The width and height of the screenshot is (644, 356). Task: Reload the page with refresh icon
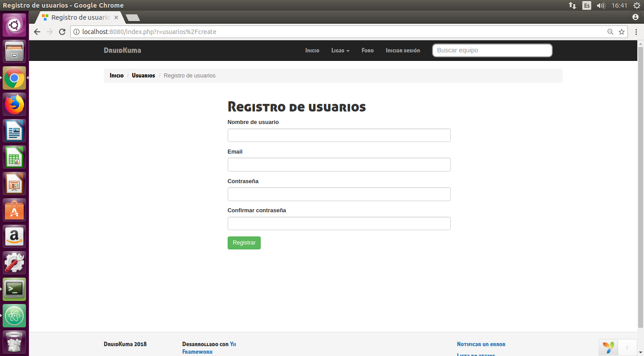[x=63, y=32]
